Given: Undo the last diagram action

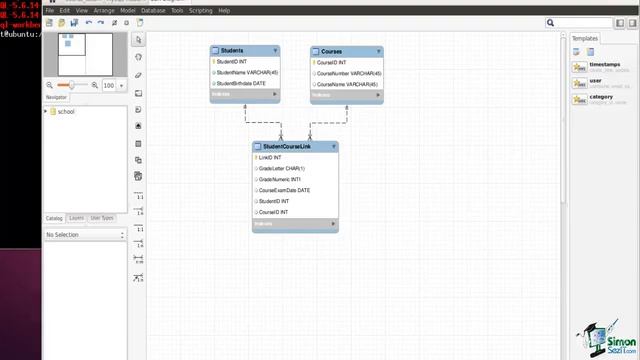Looking at the screenshot, I should 89,23.
